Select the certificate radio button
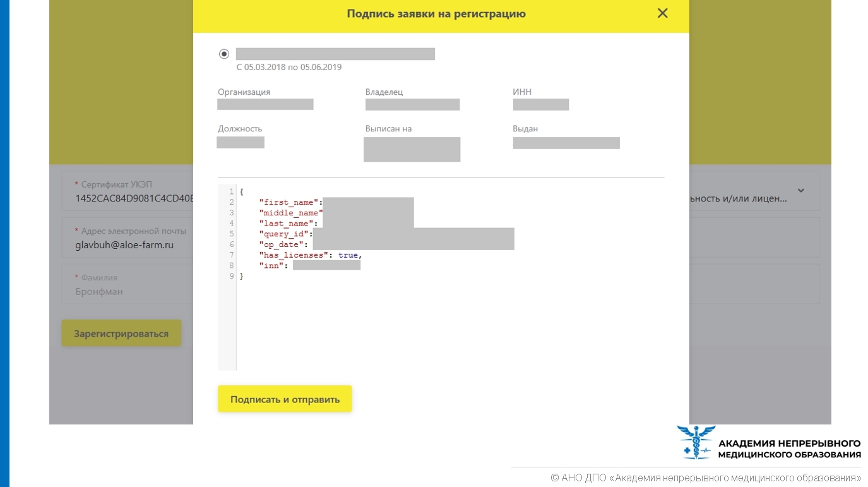This screenshot has width=868, height=487. 223,54
